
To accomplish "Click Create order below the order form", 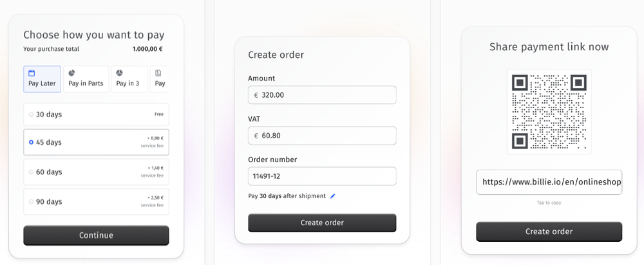I will coord(322,223).
